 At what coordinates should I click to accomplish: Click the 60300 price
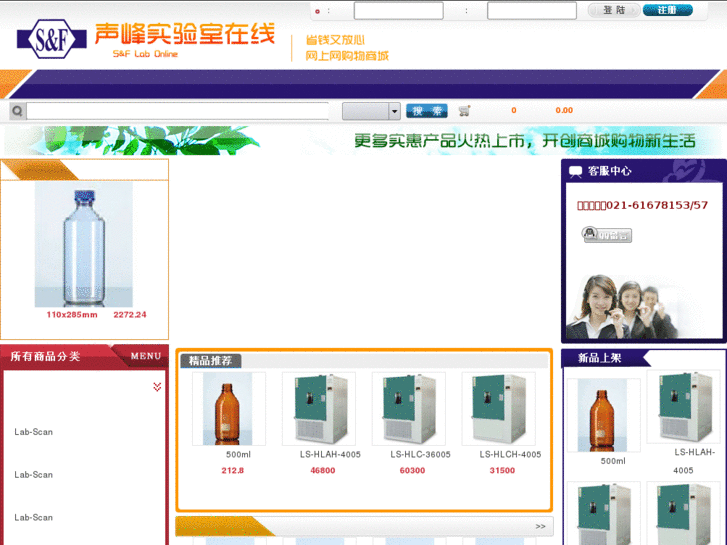pos(413,470)
